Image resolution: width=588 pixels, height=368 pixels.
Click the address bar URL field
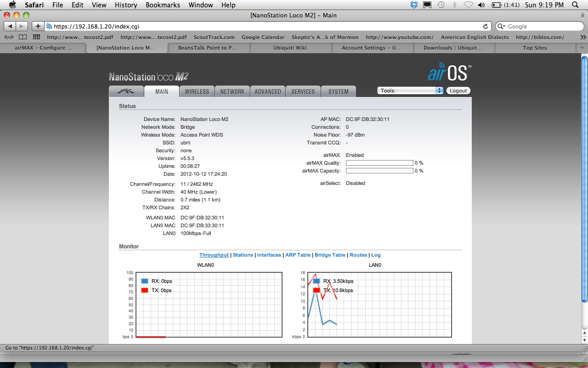pos(268,27)
